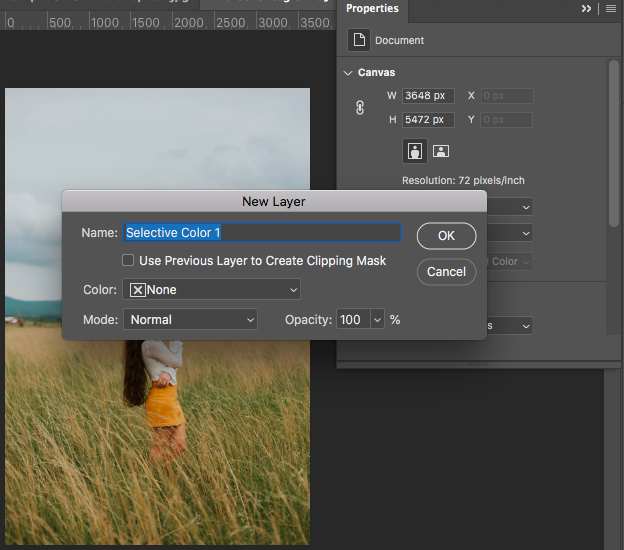Viewport: 624px width, 550px height.
Task: Click the Properties panel vertical scrollbar
Action: pyautogui.click(x=614, y=143)
